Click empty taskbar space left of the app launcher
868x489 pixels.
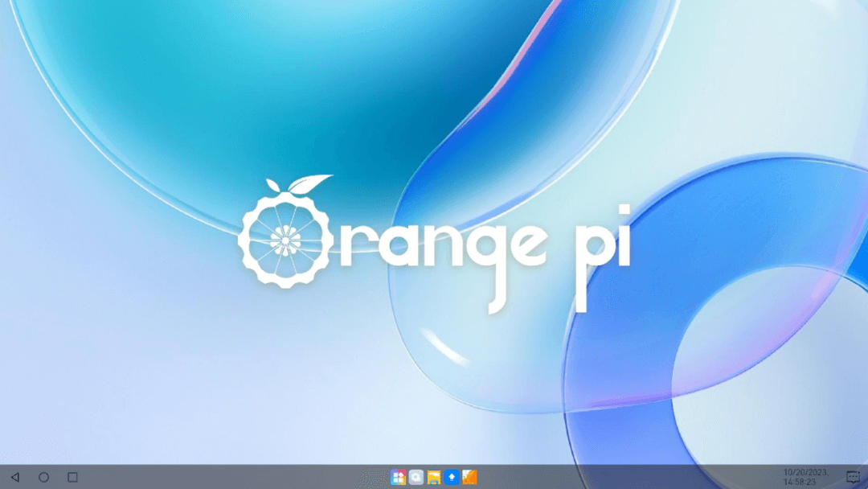click(241, 477)
